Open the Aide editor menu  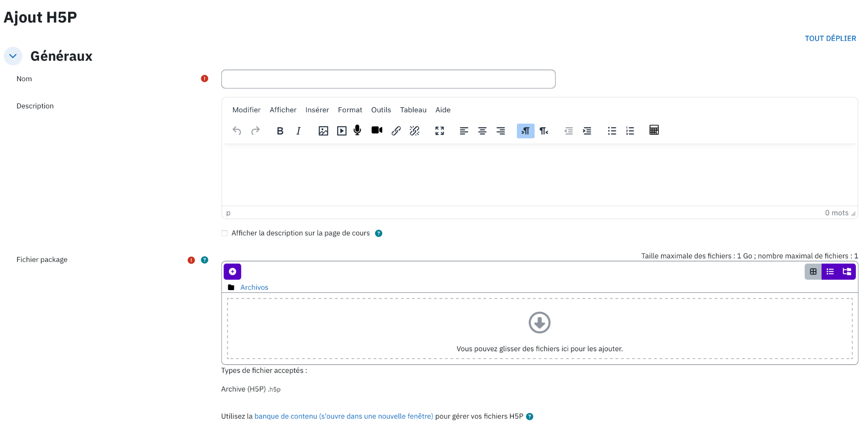tap(443, 110)
